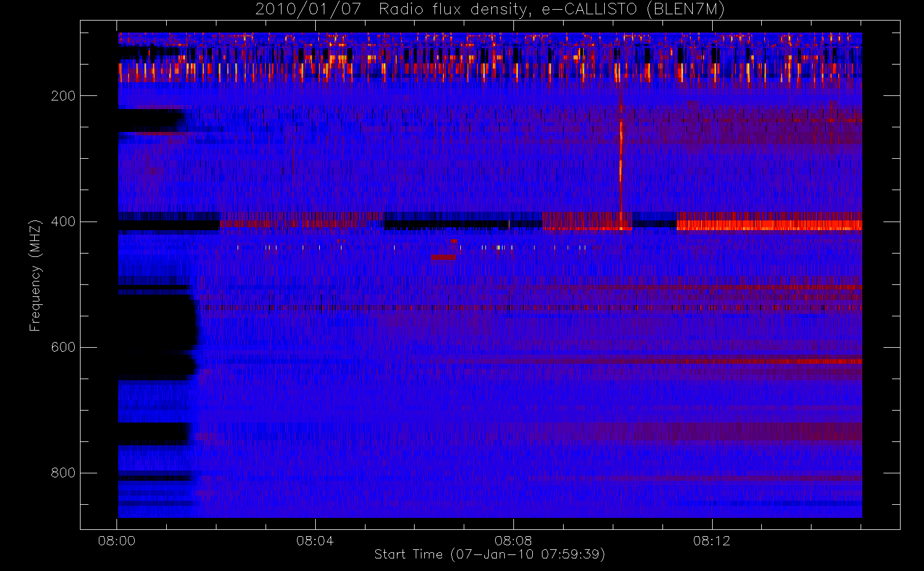Click the vertical red burst streak near 08:10
924x571 pixels.
point(621,163)
